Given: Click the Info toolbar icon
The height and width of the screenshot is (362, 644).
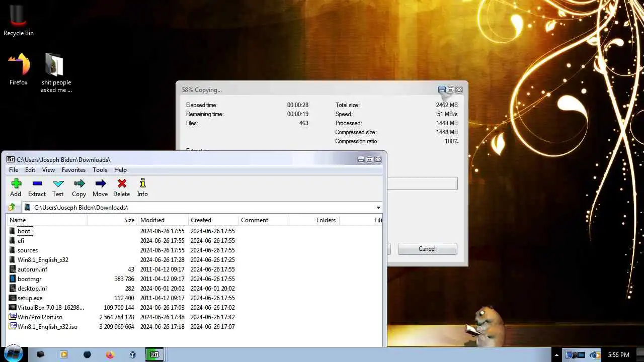Looking at the screenshot, I should 142,184.
